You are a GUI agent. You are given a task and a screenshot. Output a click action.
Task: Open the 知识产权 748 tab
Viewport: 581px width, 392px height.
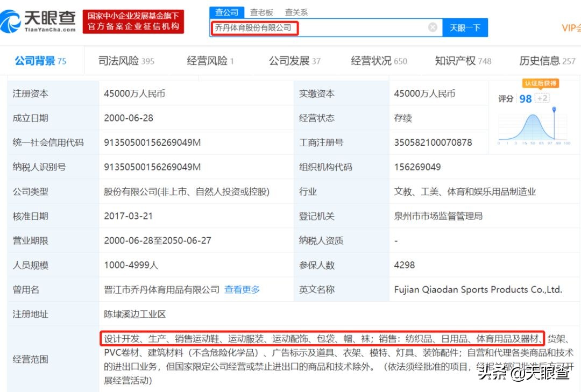pyautogui.click(x=463, y=61)
